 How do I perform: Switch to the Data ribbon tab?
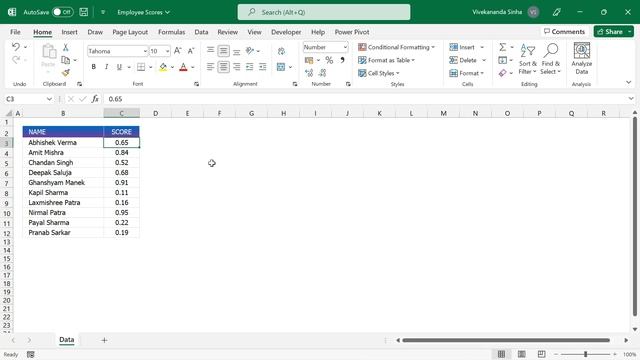(201, 32)
